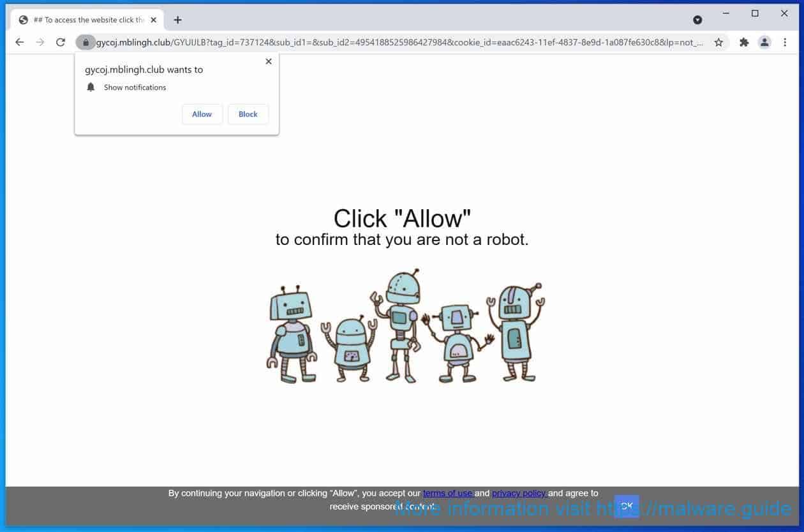Close the 'To access the website' tab
The image size is (804, 532).
pyautogui.click(x=153, y=20)
